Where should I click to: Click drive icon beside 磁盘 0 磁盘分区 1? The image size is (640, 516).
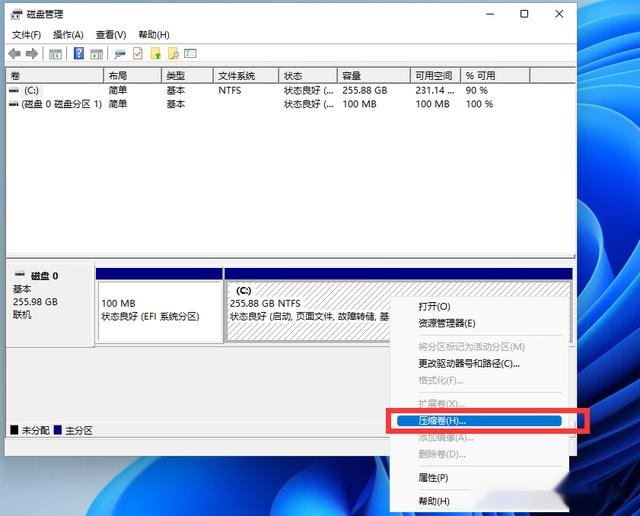(14, 104)
